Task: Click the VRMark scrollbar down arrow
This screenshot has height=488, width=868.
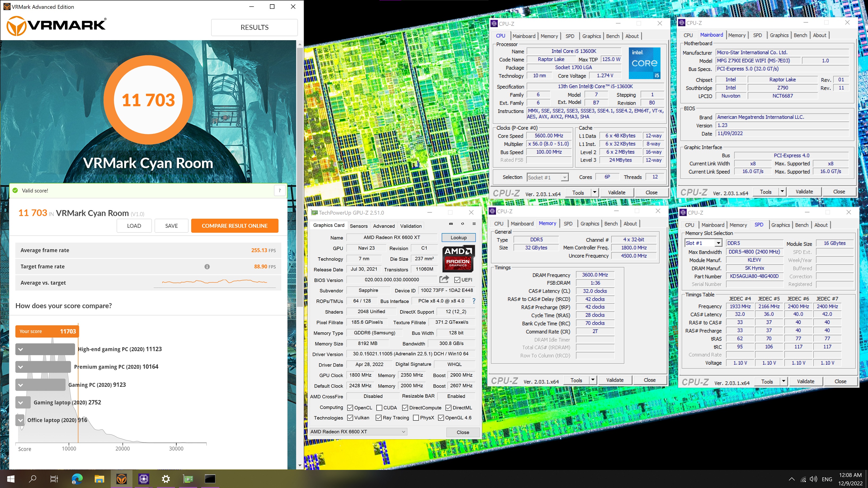Action: click(299, 465)
